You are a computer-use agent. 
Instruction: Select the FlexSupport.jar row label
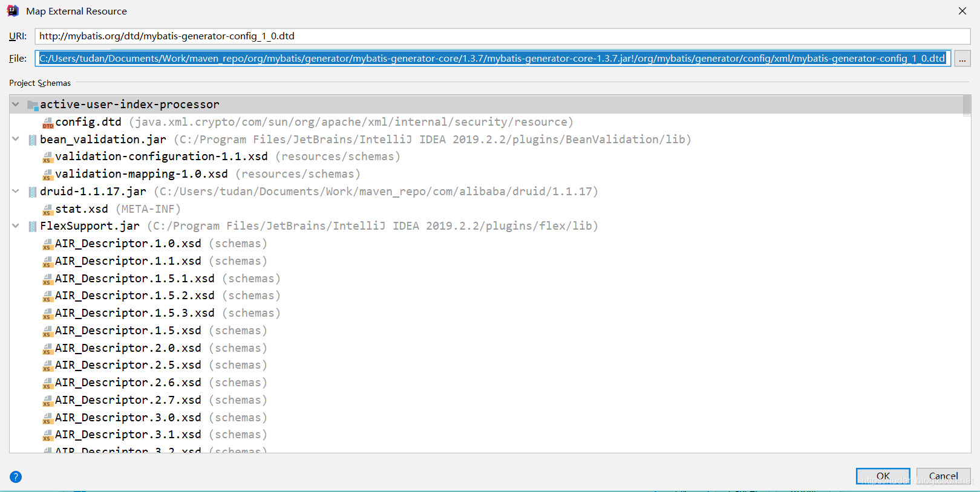click(90, 226)
